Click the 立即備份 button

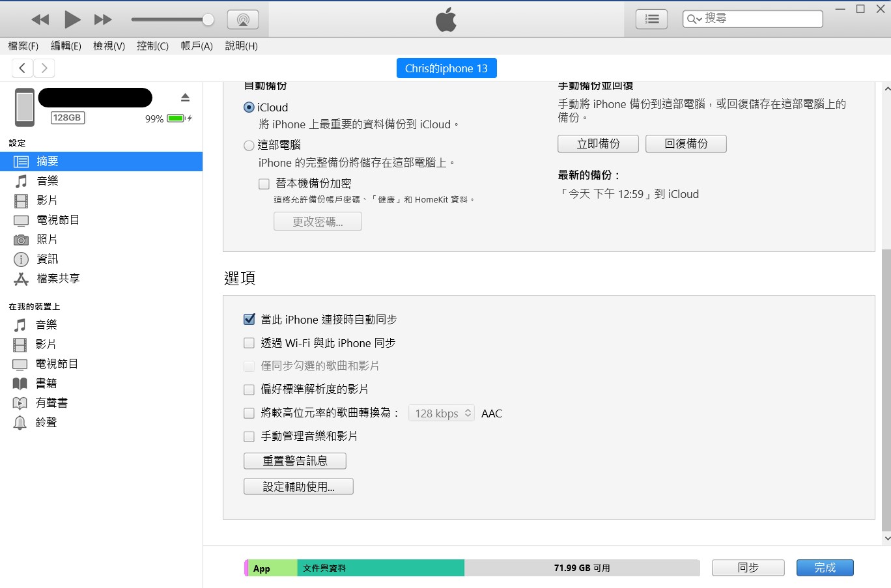click(x=598, y=144)
